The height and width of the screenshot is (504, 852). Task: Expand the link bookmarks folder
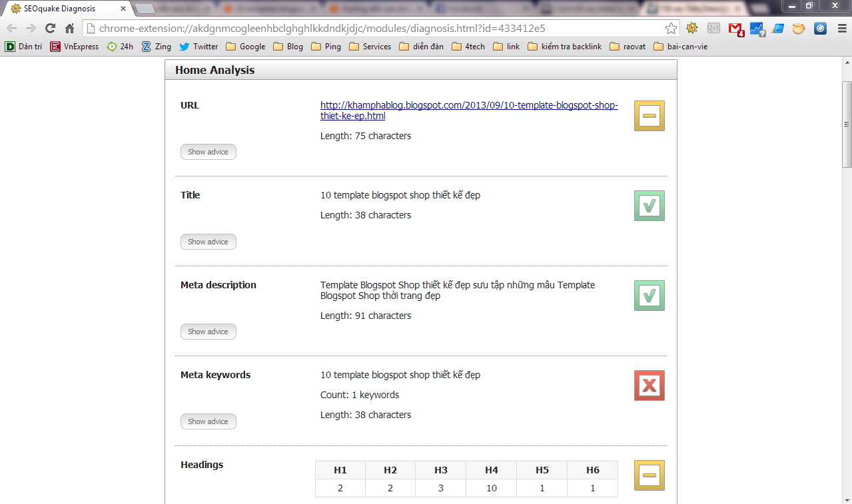click(506, 47)
